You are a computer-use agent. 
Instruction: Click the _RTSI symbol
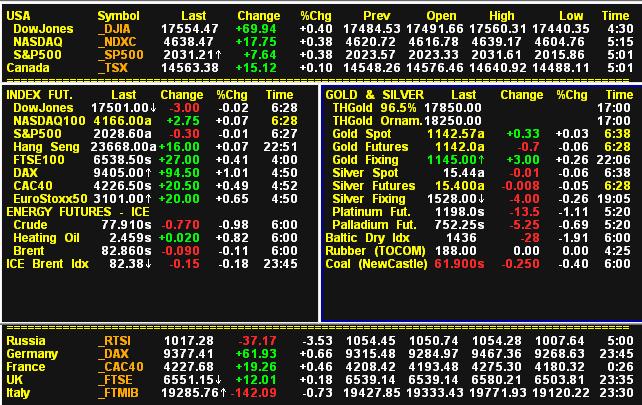tap(114, 341)
